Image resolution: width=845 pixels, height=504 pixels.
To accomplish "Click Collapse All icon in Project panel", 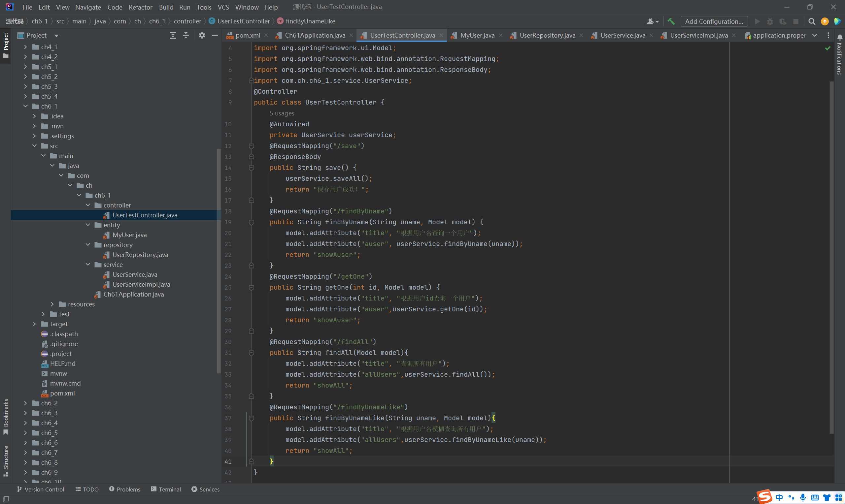I will [x=186, y=35].
